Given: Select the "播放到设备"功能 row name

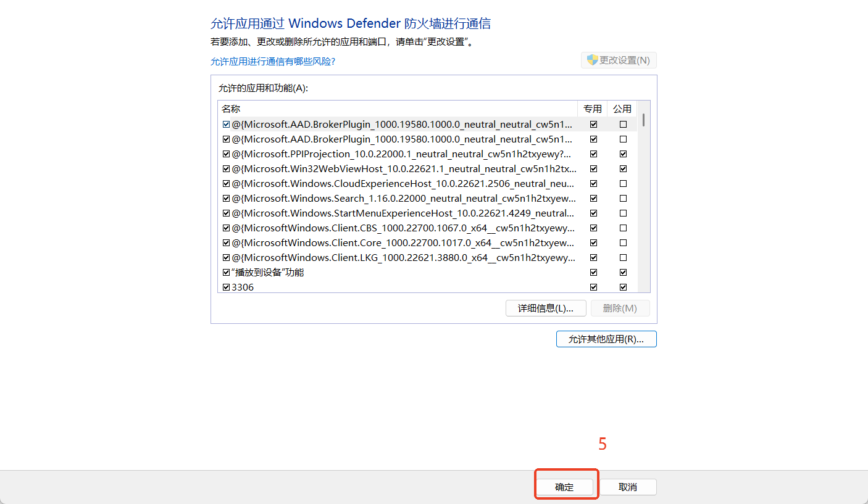Looking at the screenshot, I should [x=268, y=272].
